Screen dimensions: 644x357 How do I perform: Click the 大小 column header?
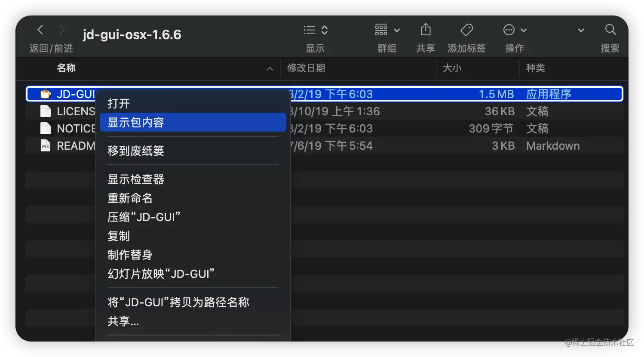pos(452,68)
